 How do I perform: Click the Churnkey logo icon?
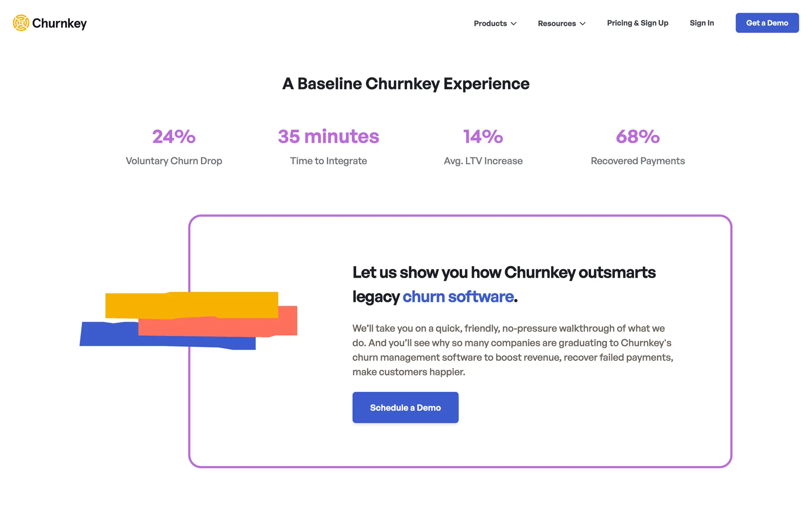tap(21, 23)
